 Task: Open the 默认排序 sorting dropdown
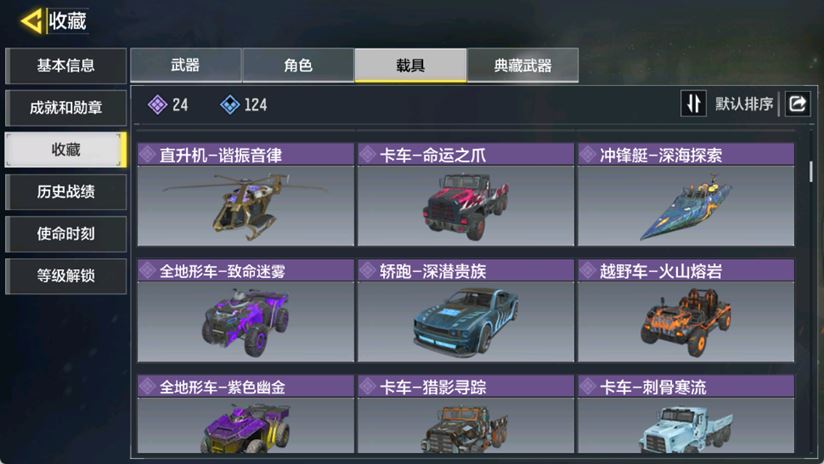coord(744,104)
